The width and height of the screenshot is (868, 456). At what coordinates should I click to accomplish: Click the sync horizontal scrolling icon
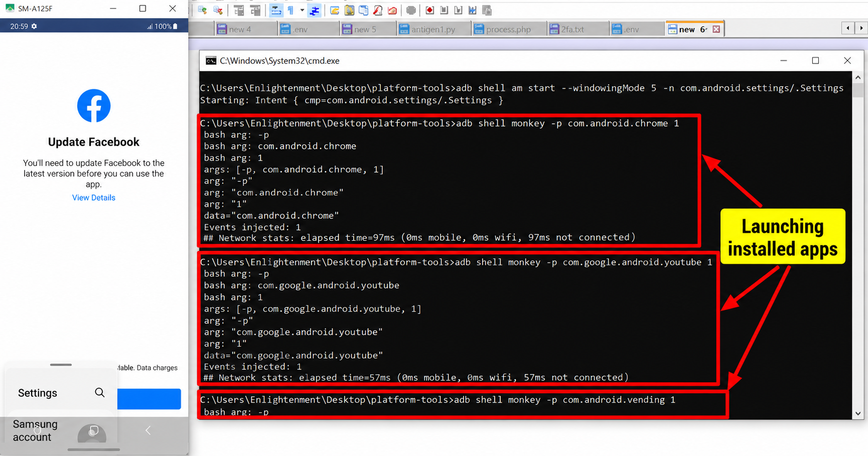click(x=256, y=11)
